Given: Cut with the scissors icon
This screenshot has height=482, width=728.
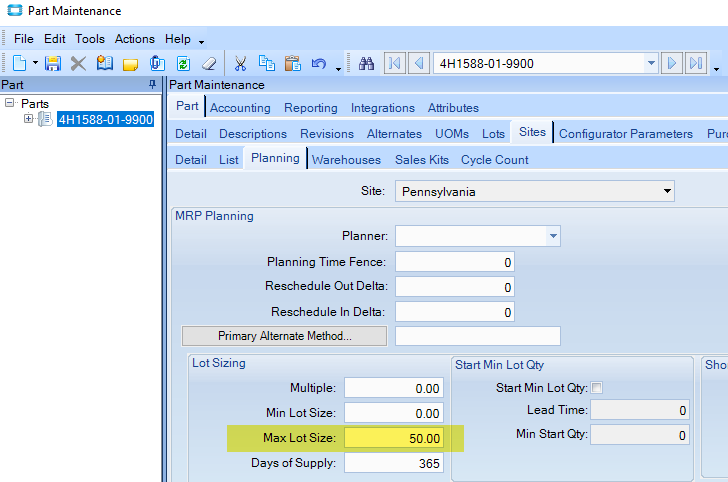Looking at the screenshot, I should 240,63.
